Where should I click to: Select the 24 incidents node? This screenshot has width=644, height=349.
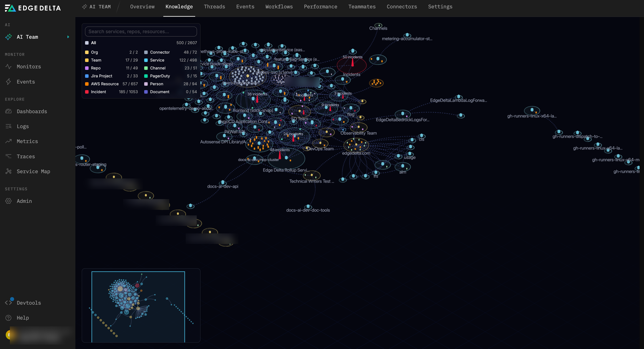[x=293, y=138]
